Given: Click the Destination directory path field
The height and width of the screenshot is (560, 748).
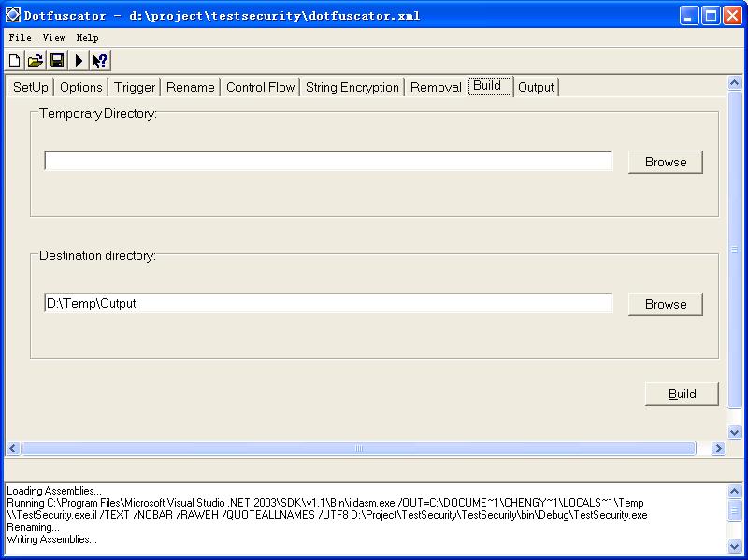Looking at the screenshot, I should [328, 304].
